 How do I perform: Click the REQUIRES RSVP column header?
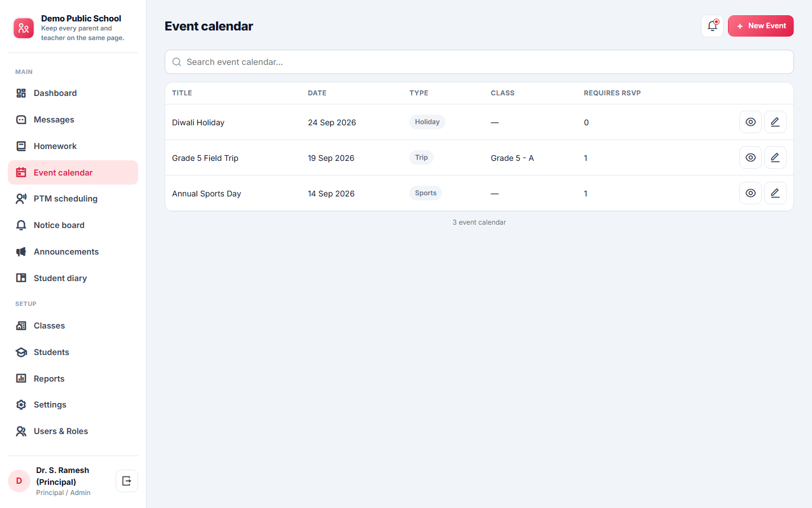coord(612,93)
